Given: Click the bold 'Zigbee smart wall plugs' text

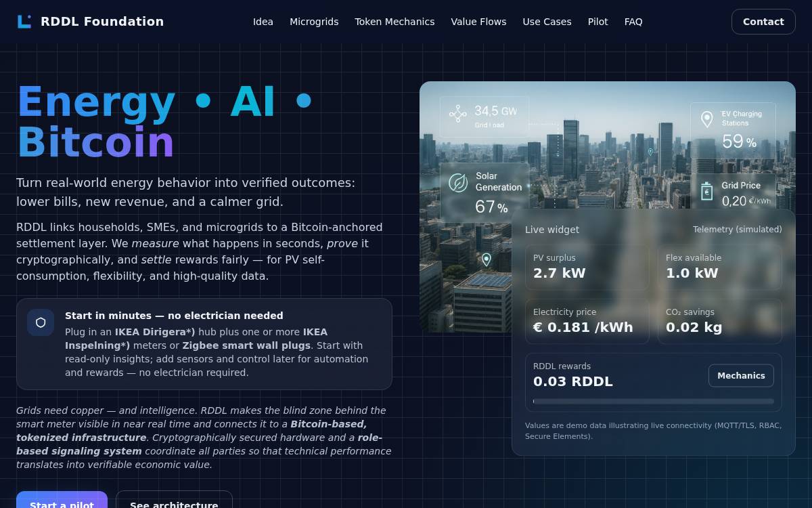Looking at the screenshot, I should coord(247,345).
